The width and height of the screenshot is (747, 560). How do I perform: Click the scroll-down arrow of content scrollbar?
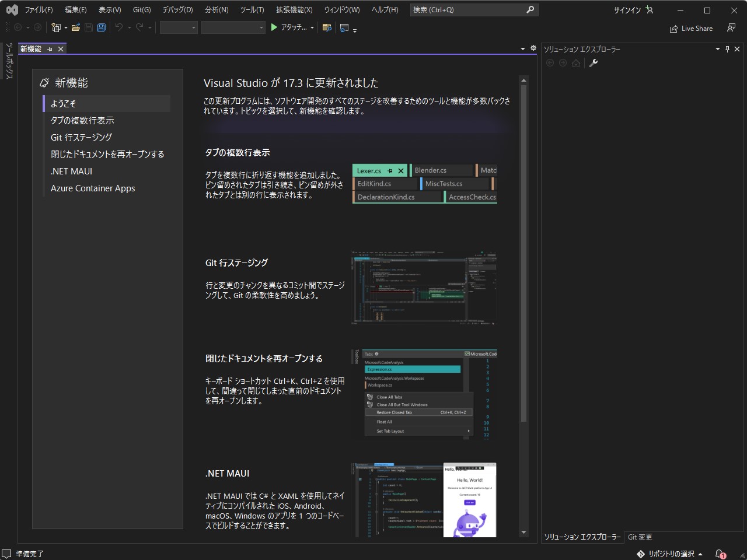pyautogui.click(x=523, y=532)
